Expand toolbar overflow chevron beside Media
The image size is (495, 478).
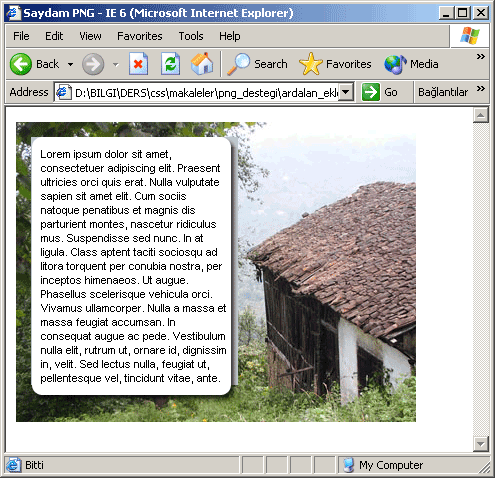coord(480,56)
